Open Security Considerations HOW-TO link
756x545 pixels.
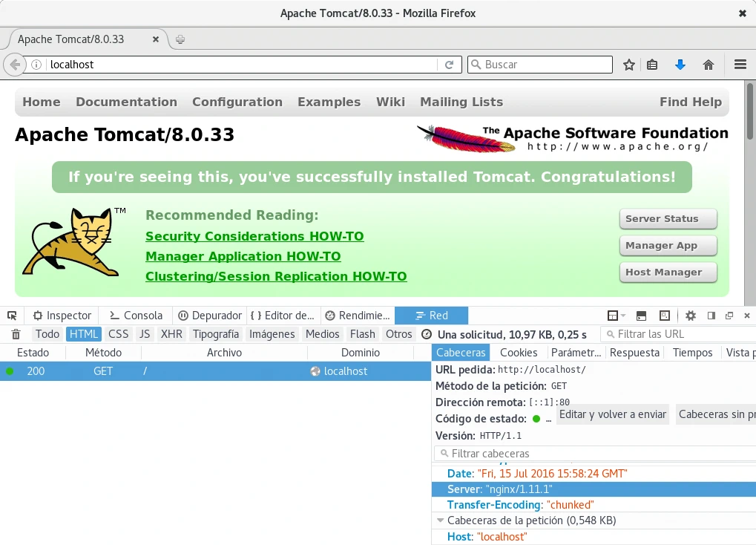coord(254,236)
